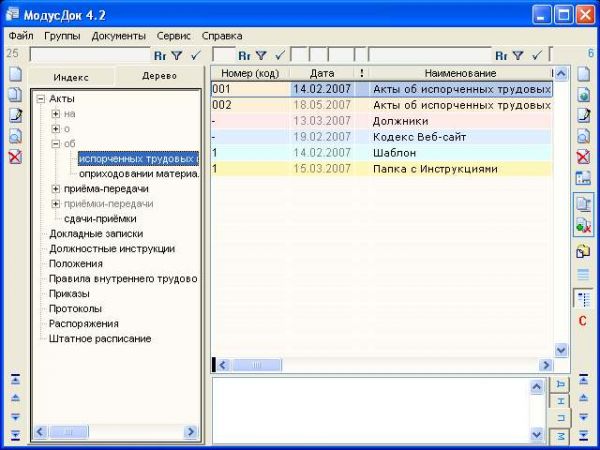
Task: Click the new blank page icon at top of right toolbar
Action: (583, 74)
